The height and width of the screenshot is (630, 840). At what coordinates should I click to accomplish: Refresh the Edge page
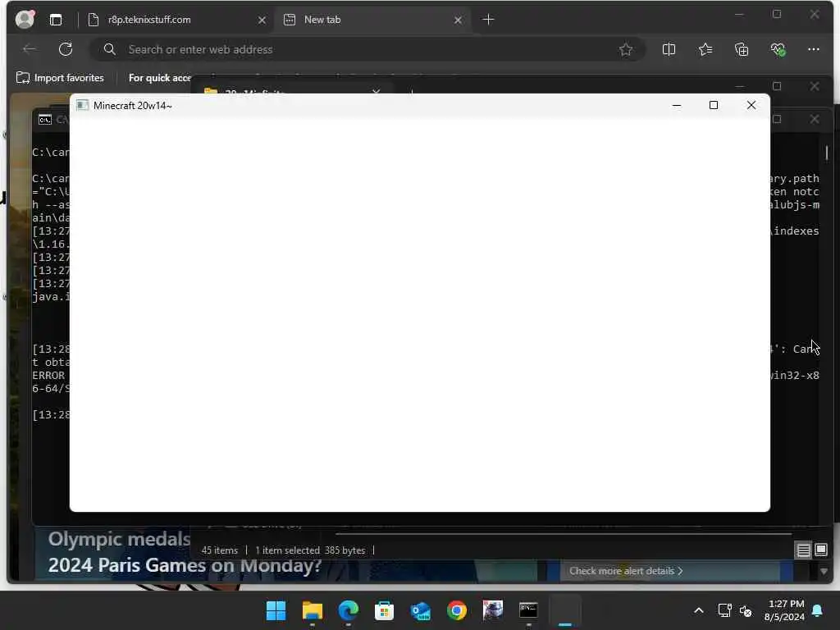(x=66, y=49)
